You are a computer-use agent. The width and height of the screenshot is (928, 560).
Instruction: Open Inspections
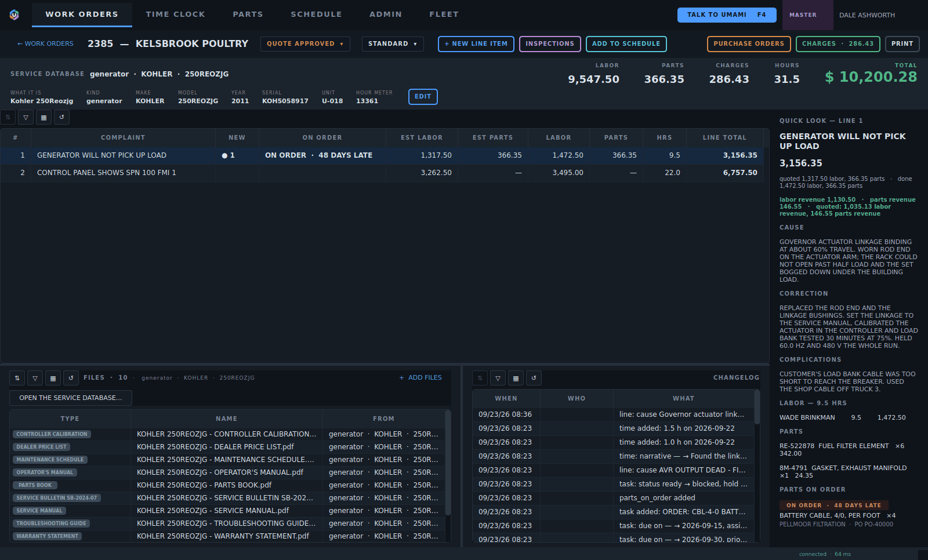pyautogui.click(x=550, y=44)
